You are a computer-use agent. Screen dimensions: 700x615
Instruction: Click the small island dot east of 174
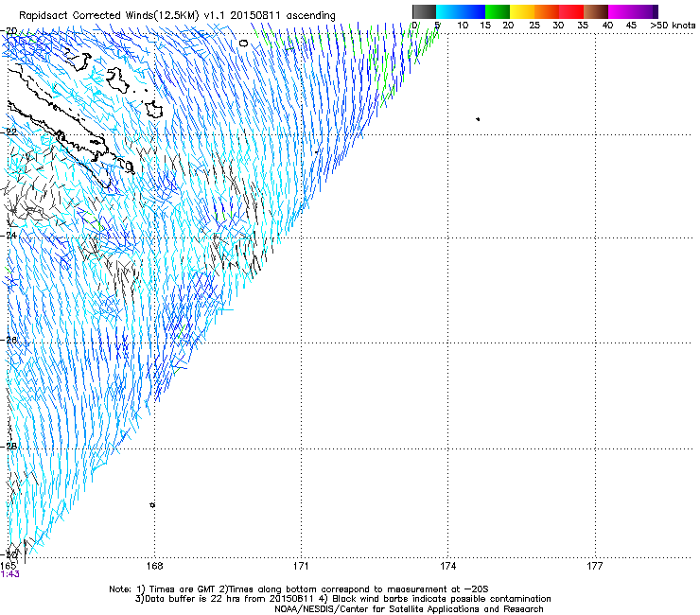[x=478, y=119]
